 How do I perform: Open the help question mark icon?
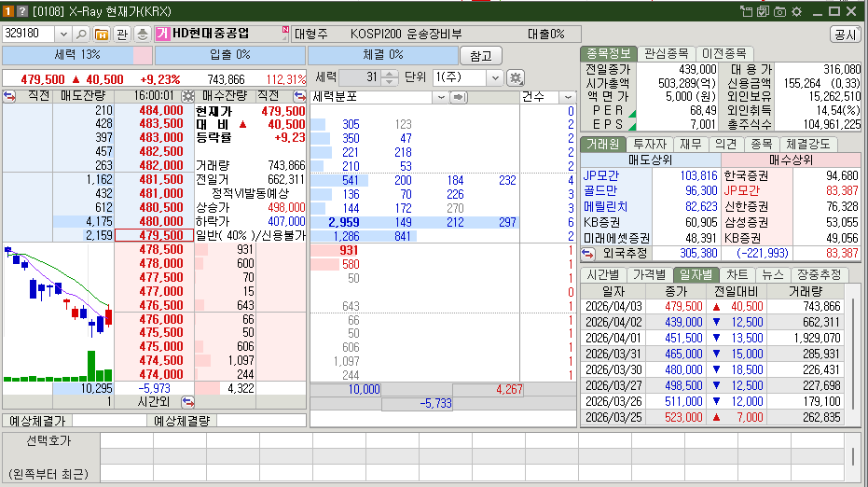(22, 11)
